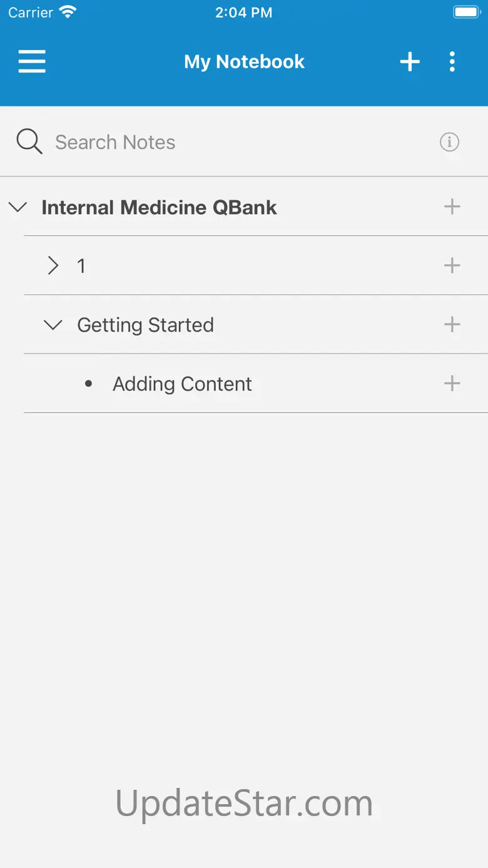Viewport: 488px width, 868px height.
Task: Open the search info icon
Action: 449,142
